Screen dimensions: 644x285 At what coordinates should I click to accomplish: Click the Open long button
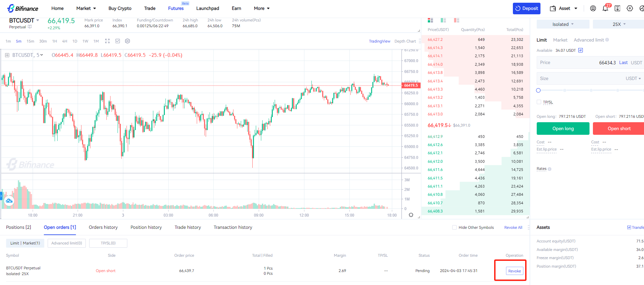point(563,128)
